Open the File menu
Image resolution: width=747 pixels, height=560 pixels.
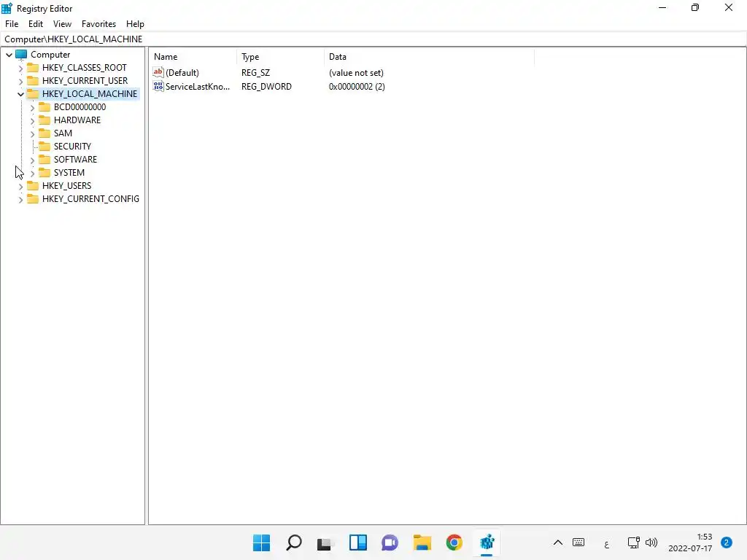tap(12, 24)
